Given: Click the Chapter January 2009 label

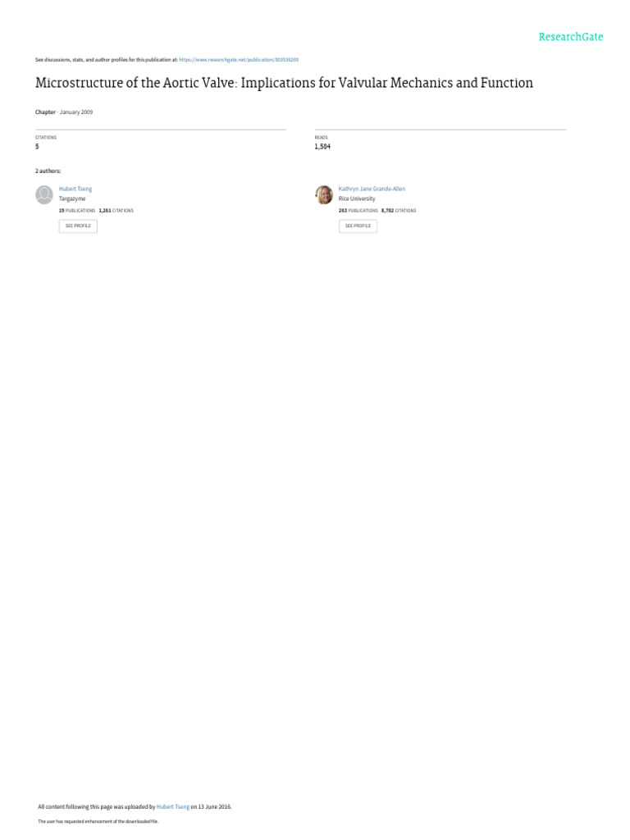Looking at the screenshot, I should tap(64, 112).
